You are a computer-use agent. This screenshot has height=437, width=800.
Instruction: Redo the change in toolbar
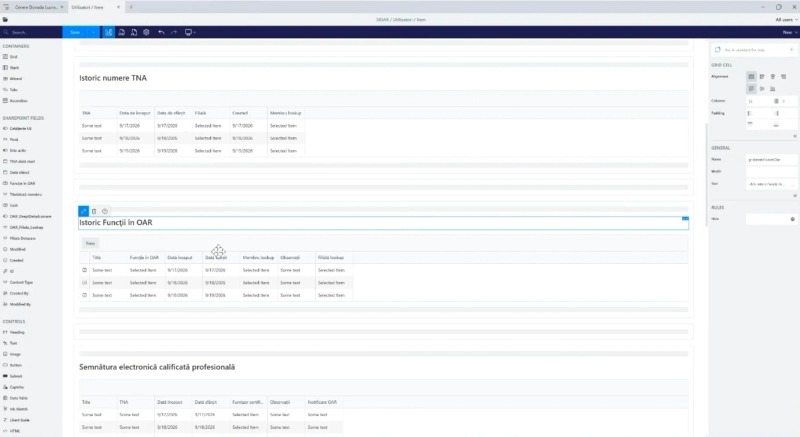174,32
